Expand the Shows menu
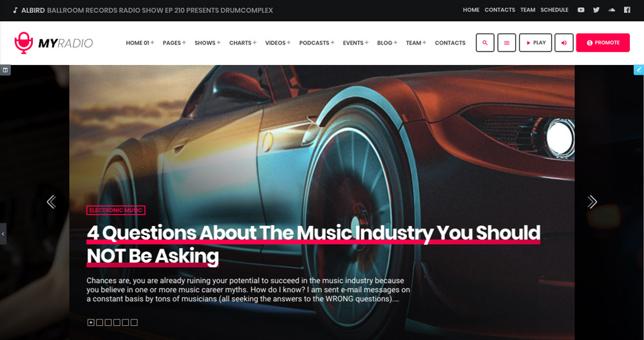Image resolution: width=644 pixels, height=340 pixels. (x=207, y=42)
